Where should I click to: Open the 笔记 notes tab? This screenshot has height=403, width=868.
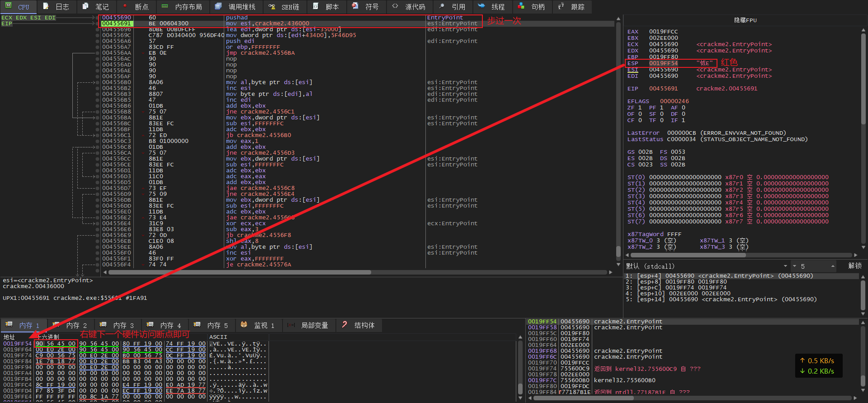point(96,7)
